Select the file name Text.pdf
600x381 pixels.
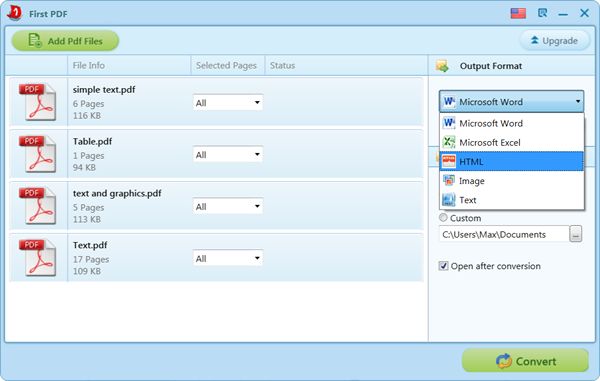[x=90, y=245]
